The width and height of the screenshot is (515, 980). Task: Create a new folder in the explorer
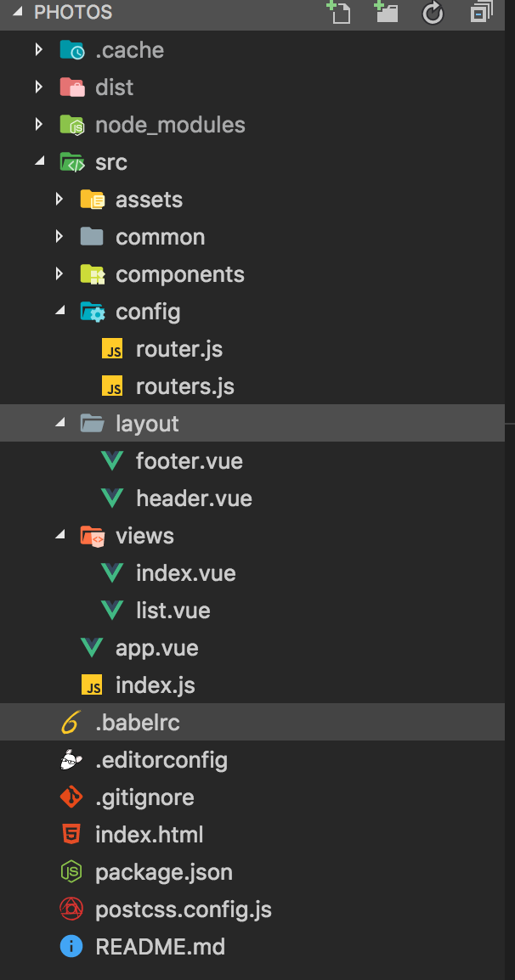tap(386, 14)
